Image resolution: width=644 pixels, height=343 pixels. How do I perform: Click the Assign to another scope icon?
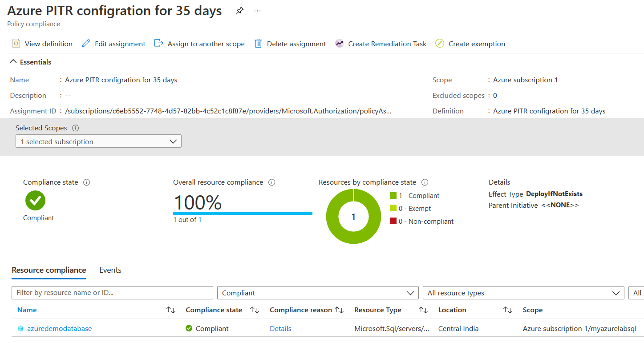pyautogui.click(x=159, y=44)
